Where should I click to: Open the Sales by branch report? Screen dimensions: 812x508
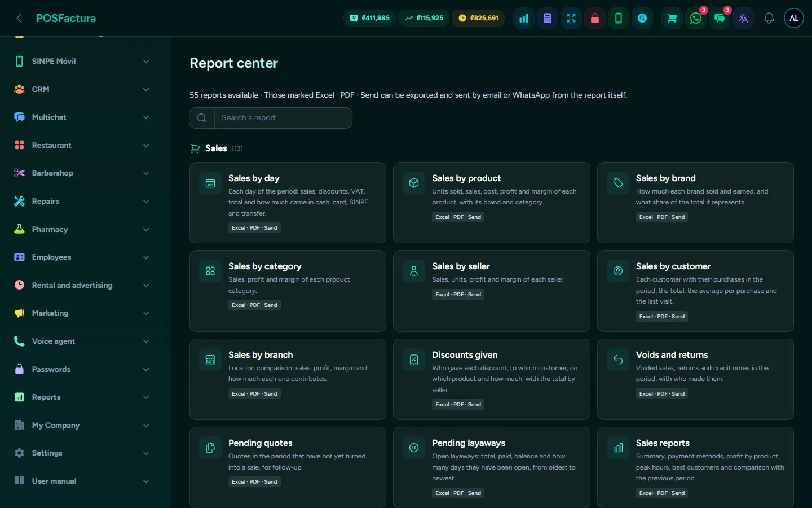pyautogui.click(x=288, y=379)
